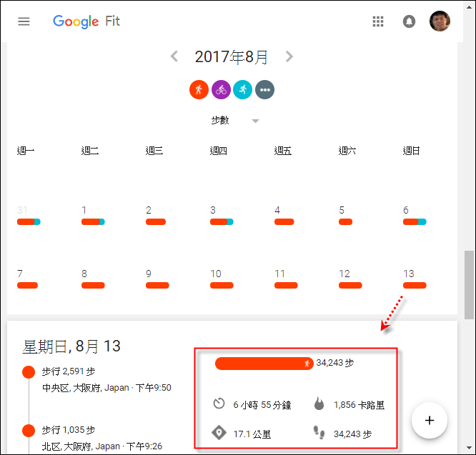Click the 星期日, 8月 13 heading

tap(71, 346)
